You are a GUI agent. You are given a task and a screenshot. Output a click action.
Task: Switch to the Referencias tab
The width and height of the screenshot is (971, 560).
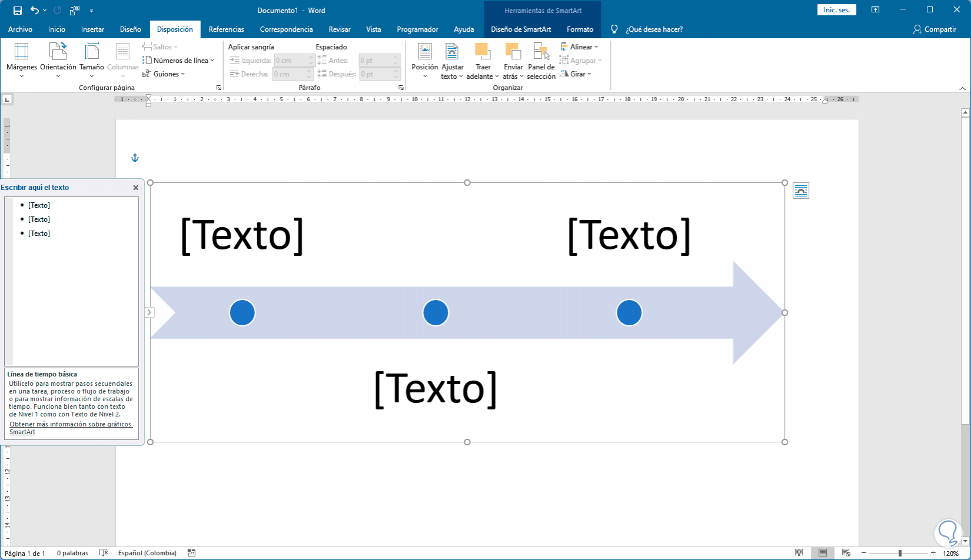[x=226, y=29]
